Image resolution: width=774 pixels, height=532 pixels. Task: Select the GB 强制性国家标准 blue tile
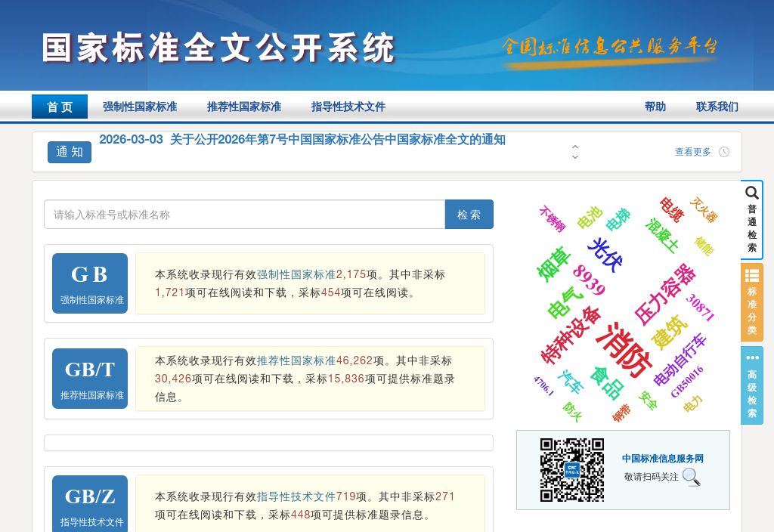click(89, 283)
